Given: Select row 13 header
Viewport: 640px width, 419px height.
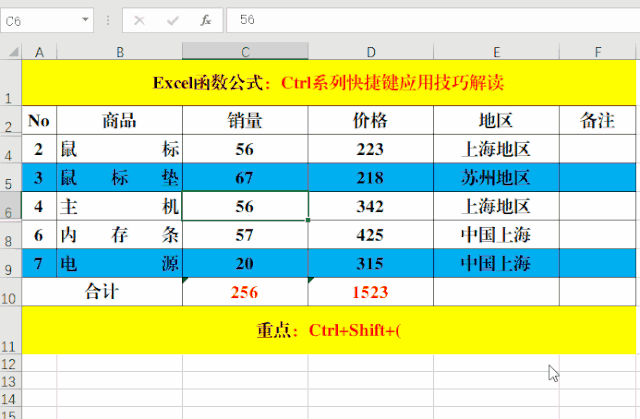Looking at the screenshot, I should 11,381.
